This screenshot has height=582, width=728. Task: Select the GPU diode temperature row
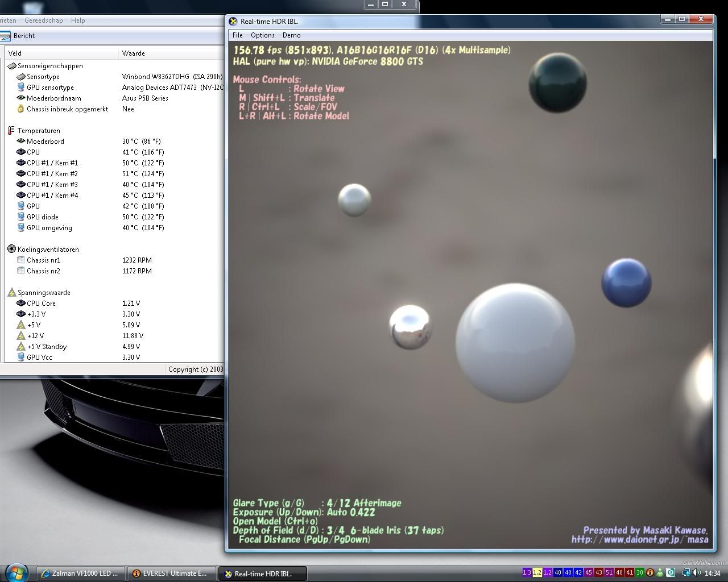(x=43, y=217)
